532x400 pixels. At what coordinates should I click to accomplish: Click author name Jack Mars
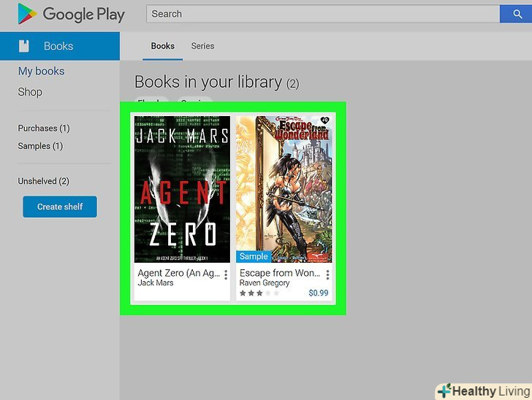156,283
